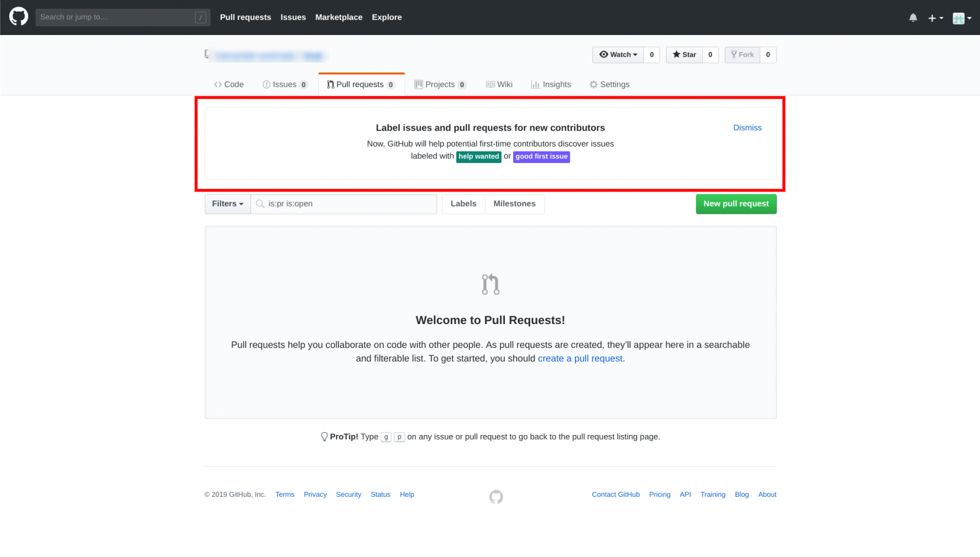The width and height of the screenshot is (980, 557).
Task: Open the Status footer link
Action: 381,495
